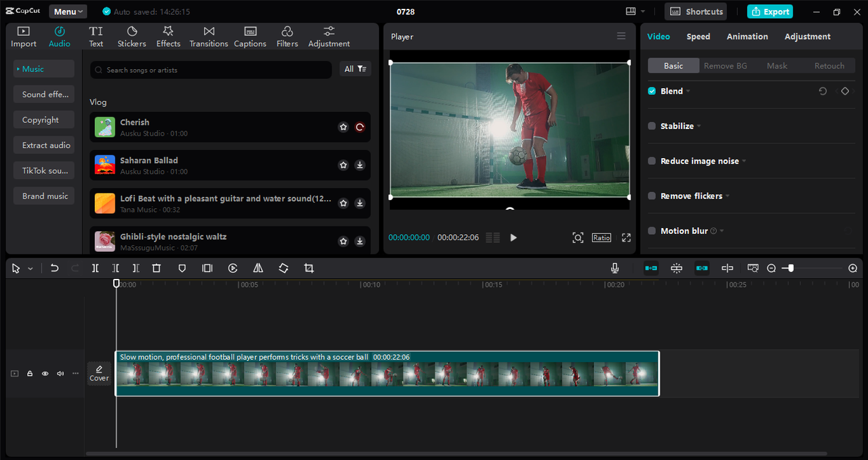Add a Blend keyframe diamond

(x=845, y=91)
